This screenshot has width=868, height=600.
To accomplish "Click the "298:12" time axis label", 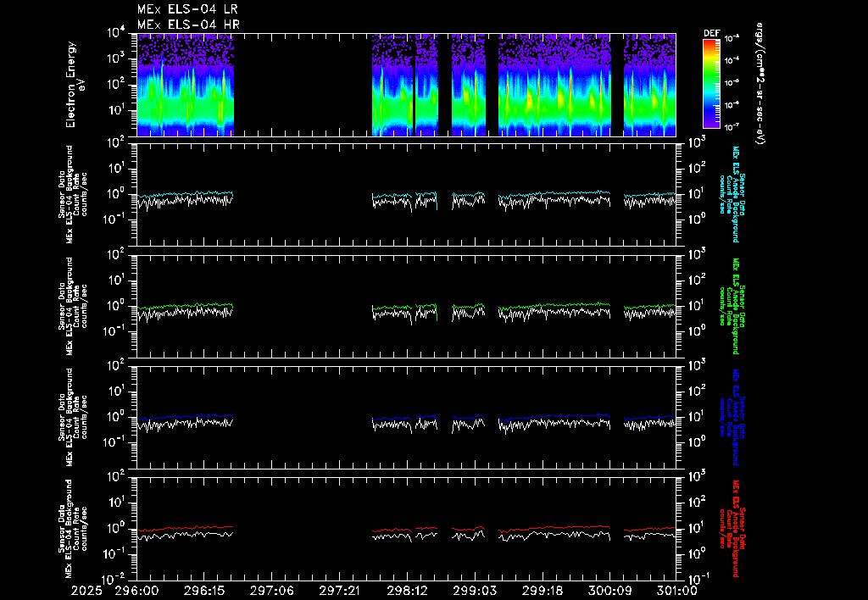I will [407, 591].
